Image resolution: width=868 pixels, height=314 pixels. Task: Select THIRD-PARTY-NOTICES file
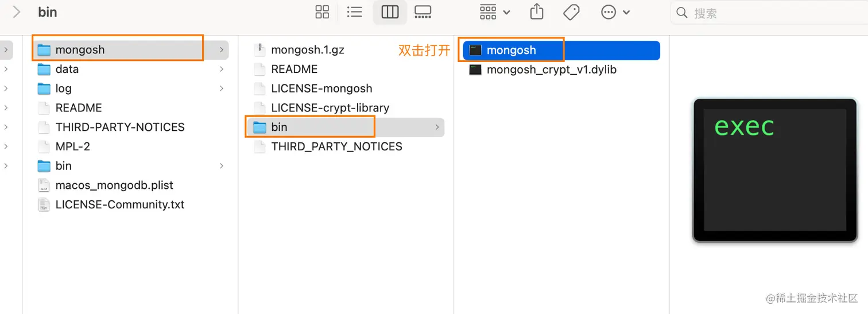(131, 127)
